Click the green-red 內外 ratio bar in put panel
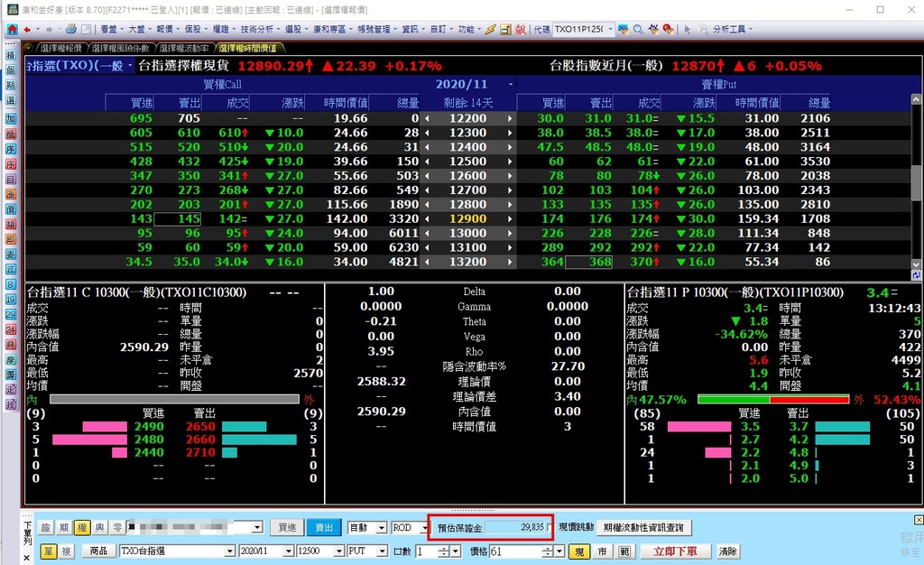Screen dimensions: 924x565 [x=773, y=400]
